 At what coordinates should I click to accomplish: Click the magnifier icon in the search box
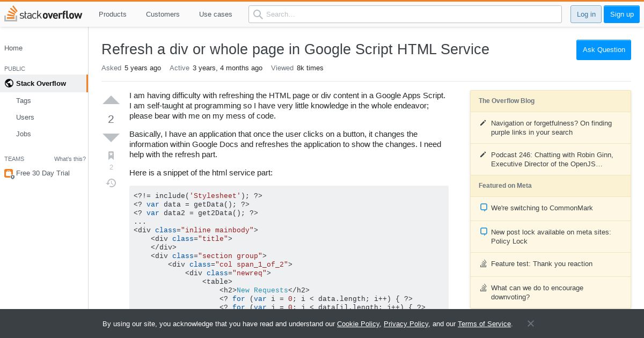coord(258,14)
